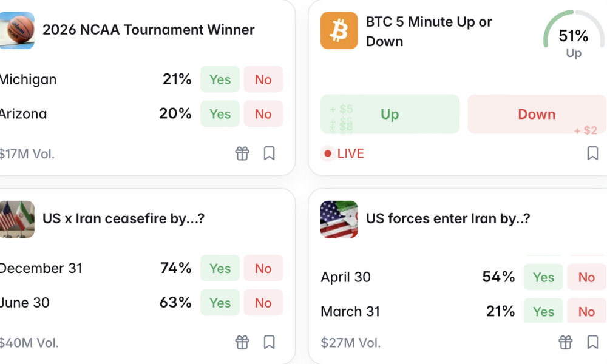Bookmark the US forces enter Iran market

click(592, 342)
